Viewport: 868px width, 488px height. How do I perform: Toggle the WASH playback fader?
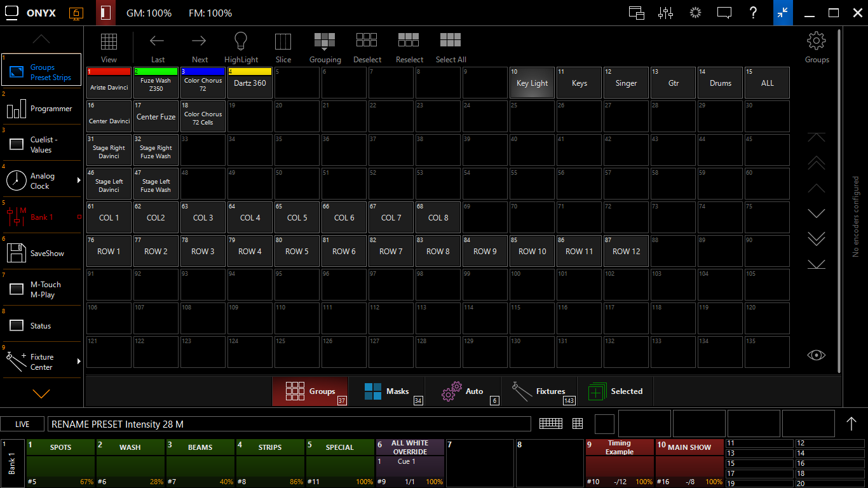130,463
